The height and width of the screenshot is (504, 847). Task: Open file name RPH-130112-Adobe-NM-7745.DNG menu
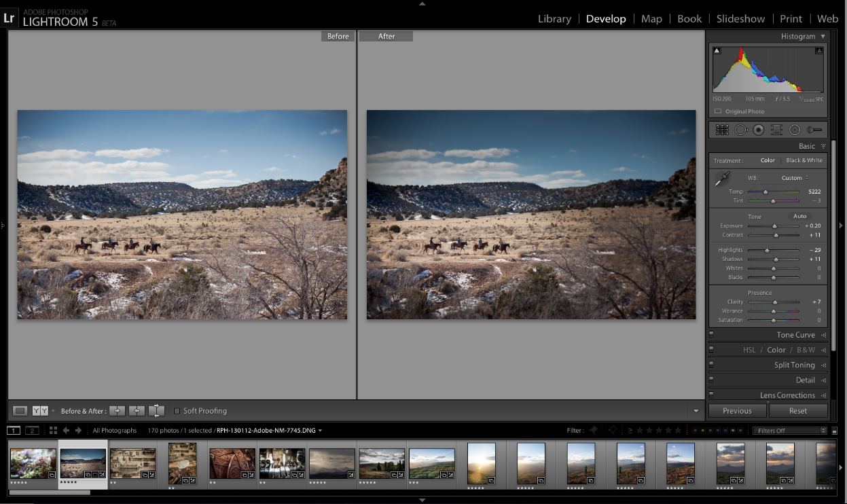(269, 431)
